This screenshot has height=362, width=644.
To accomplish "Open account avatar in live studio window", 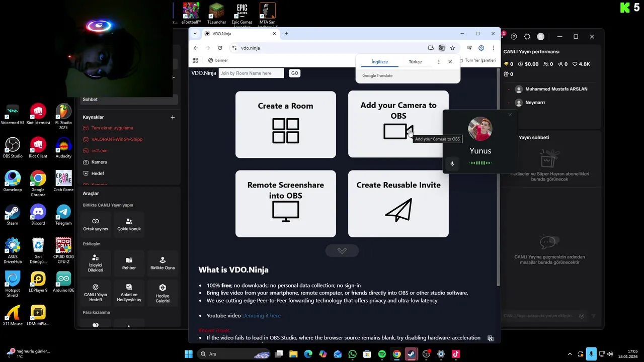I will click(541, 37).
